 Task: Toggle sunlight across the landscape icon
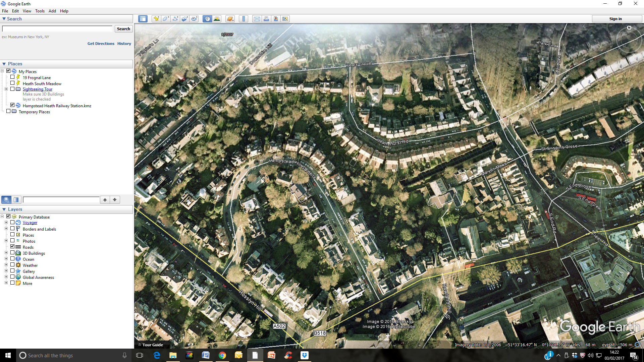click(x=217, y=19)
